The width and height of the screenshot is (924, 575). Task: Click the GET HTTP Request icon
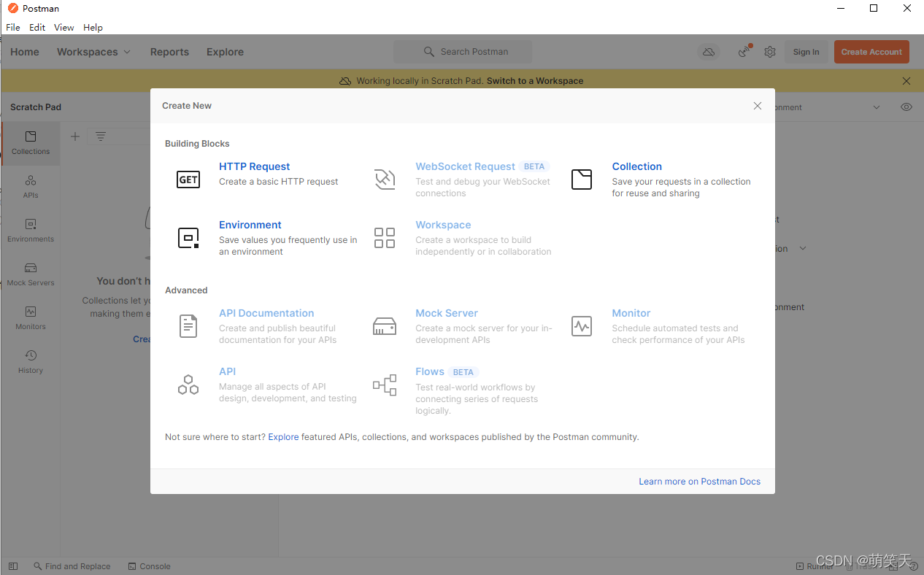click(188, 180)
